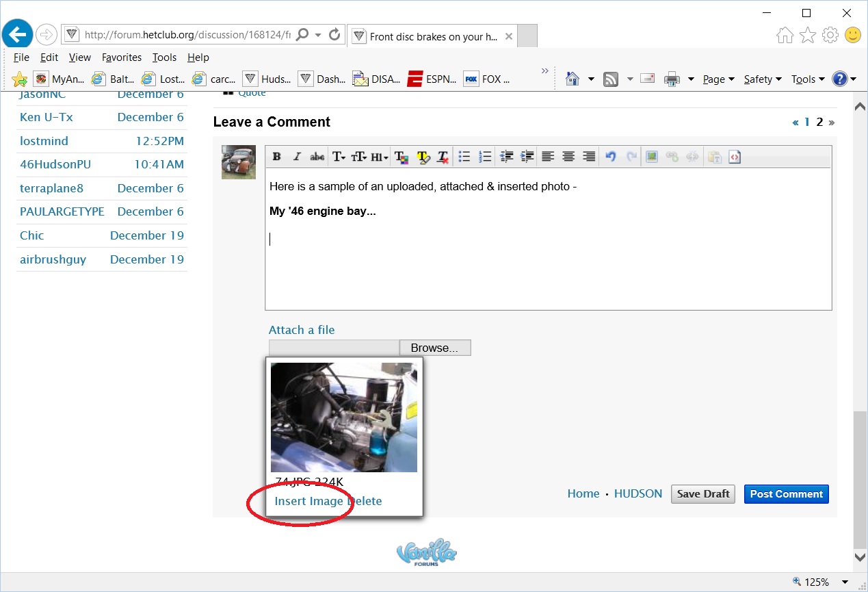Toggle italic formatting in comment editor
The width and height of the screenshot is (868, 592).
point(297,157)
